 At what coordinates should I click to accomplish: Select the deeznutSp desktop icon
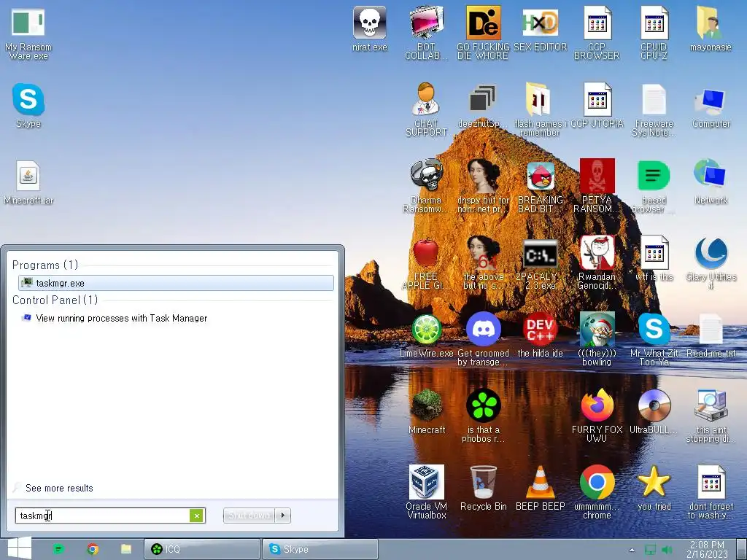483,106
